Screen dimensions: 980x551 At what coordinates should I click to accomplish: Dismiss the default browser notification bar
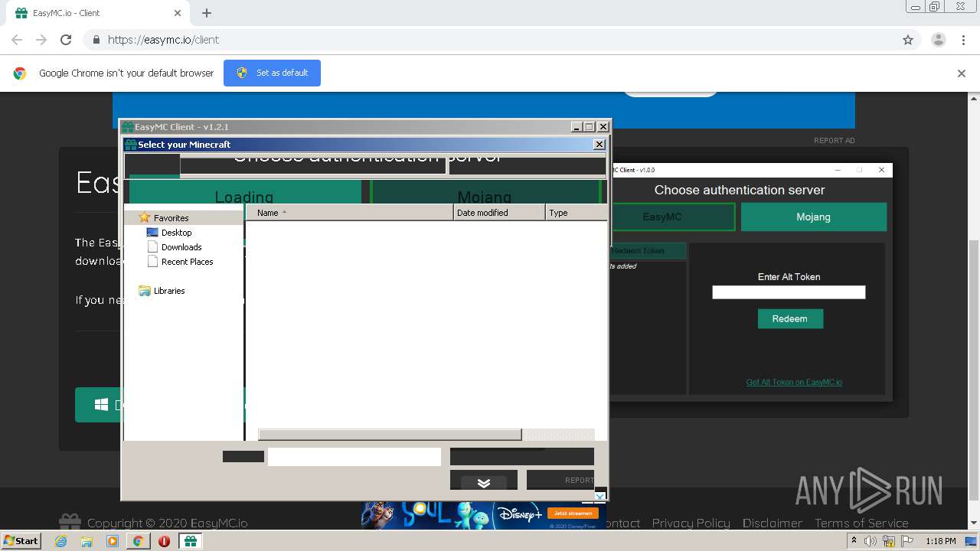tap(962, 73)
